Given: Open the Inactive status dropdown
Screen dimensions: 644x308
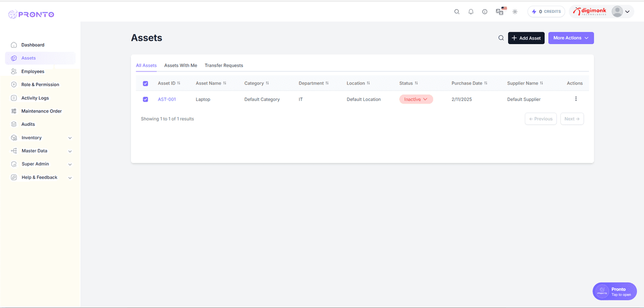Looking at the screenshot, I should click(416, 99).
